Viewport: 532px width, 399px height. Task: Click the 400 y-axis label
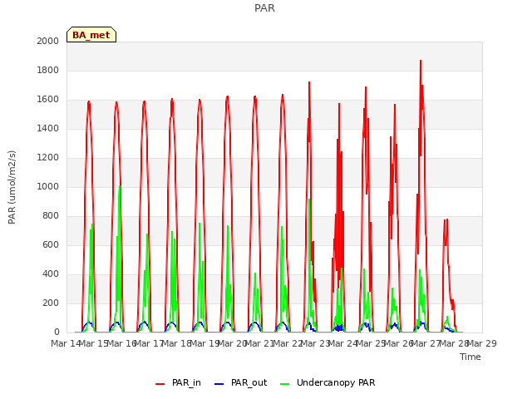coord(51,273)
